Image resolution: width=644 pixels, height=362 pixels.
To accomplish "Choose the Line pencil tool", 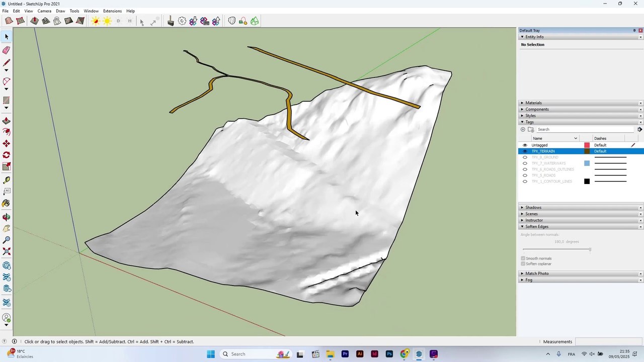I will coord(7,63).
